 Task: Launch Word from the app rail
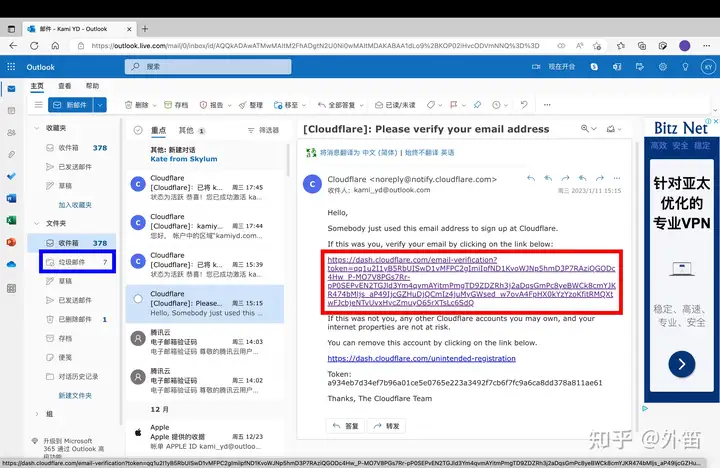11,198
